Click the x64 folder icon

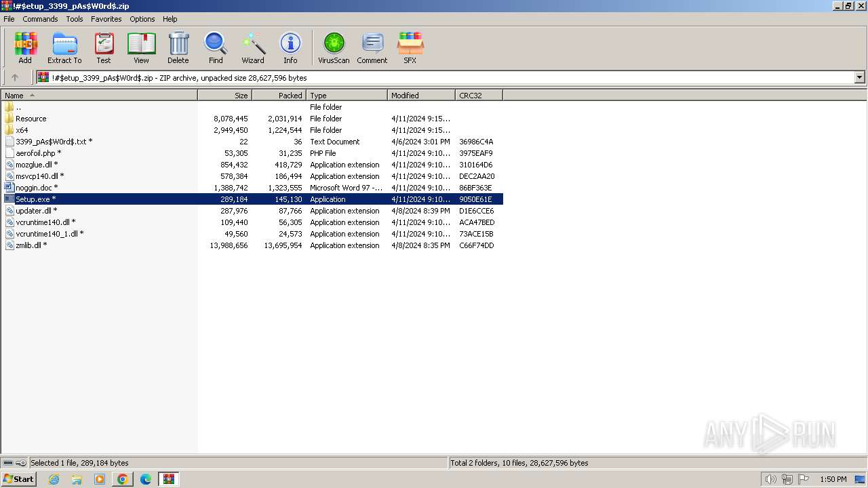coord(9,130)
